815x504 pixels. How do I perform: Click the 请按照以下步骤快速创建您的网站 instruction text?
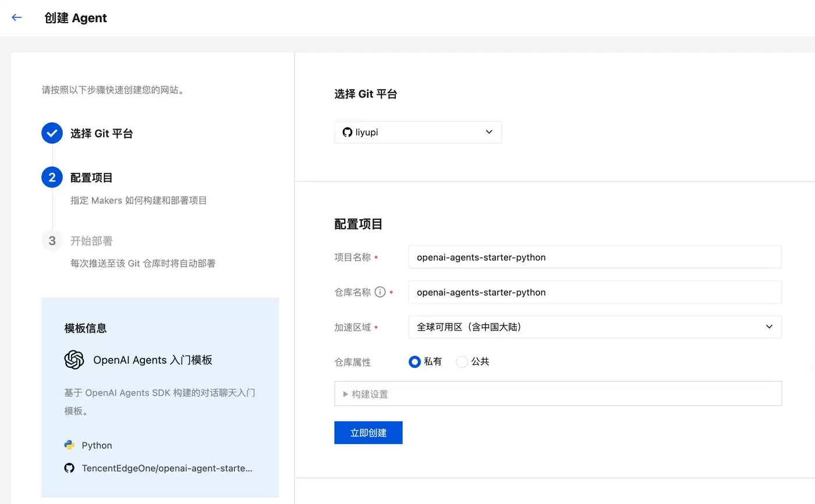(113, 90)
